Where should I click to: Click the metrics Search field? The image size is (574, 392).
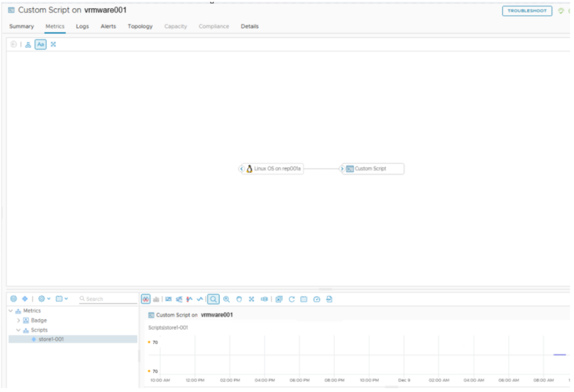click(109, 299)
